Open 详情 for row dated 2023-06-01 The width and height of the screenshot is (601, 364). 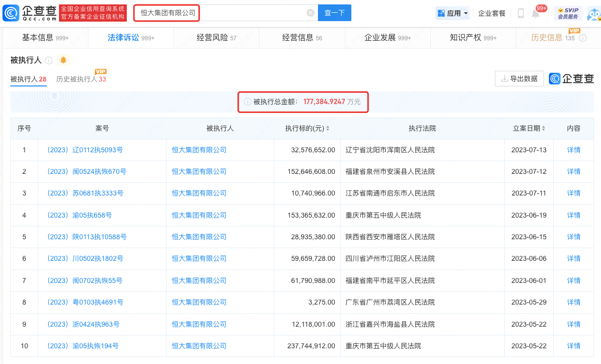point(573,280)
